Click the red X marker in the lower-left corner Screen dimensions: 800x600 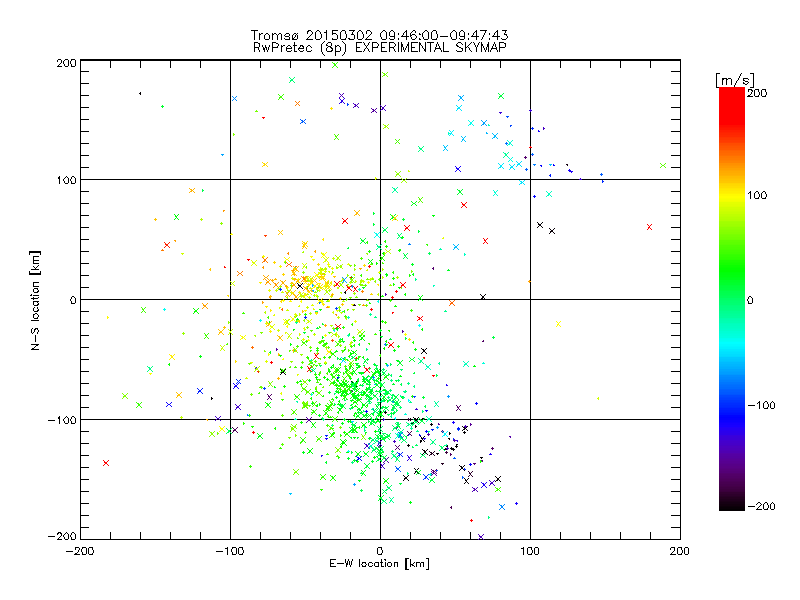point(106,463)
